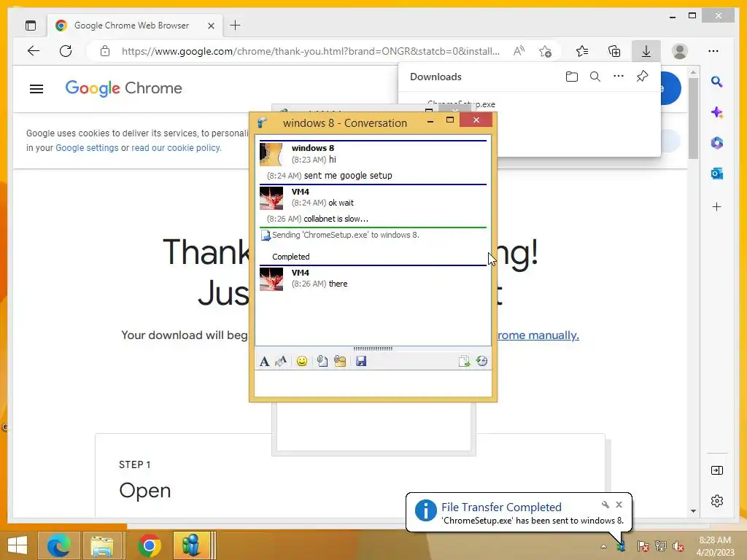
Task: Click the Read aloud icon in address bar
Action: (519, 51)
